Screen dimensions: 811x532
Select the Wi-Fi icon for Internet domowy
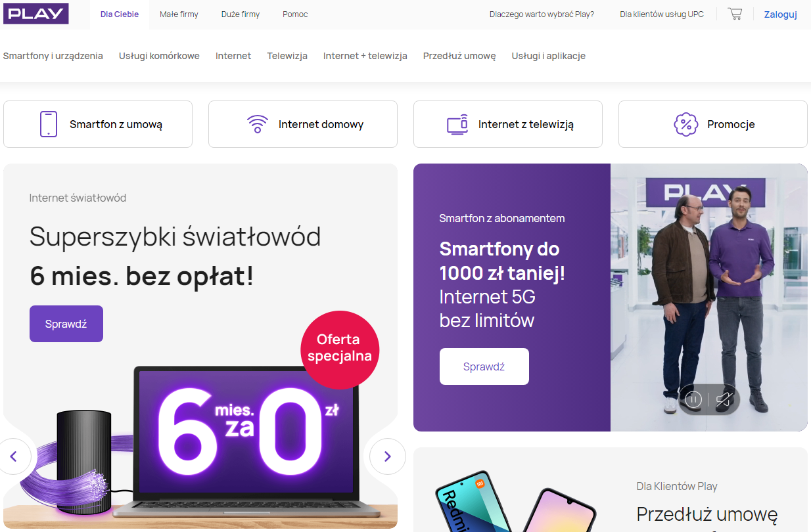258,124
